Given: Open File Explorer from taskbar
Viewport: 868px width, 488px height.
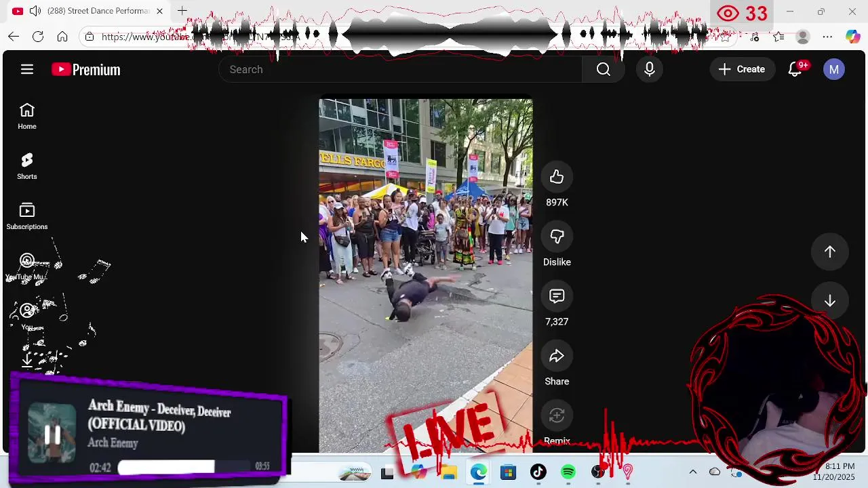Looking at the screenshot, I should [x=449, y=472].
